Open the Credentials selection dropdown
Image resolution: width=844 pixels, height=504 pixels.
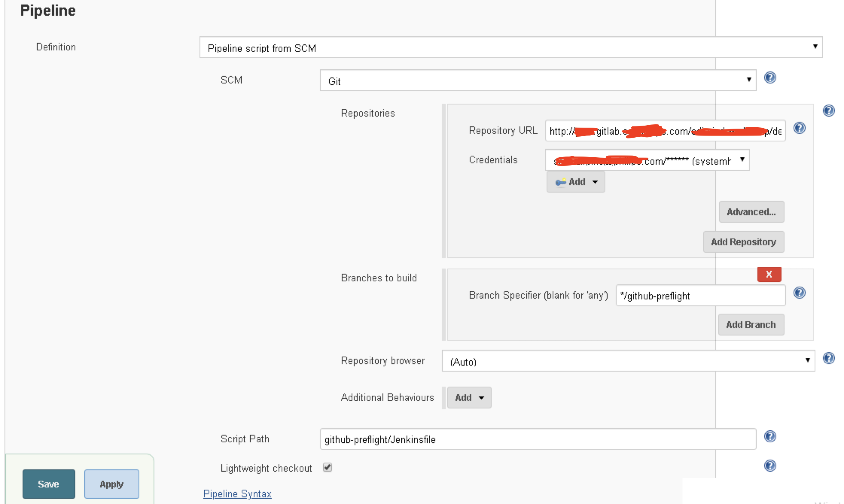(647, 160)
